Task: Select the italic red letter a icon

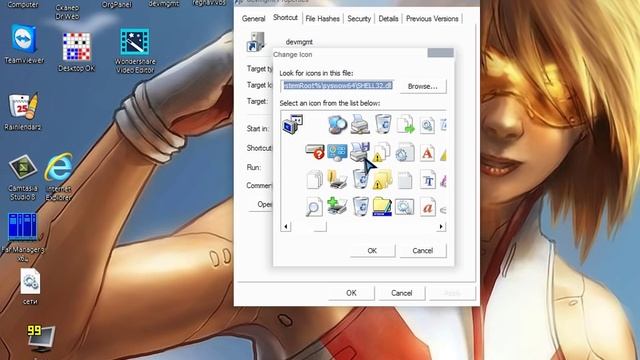Action: point(428,208)
